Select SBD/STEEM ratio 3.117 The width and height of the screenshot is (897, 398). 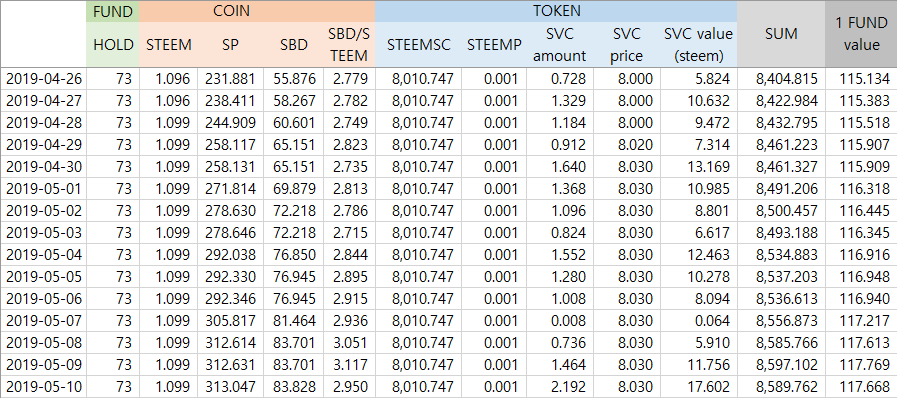tap(350, 365)
